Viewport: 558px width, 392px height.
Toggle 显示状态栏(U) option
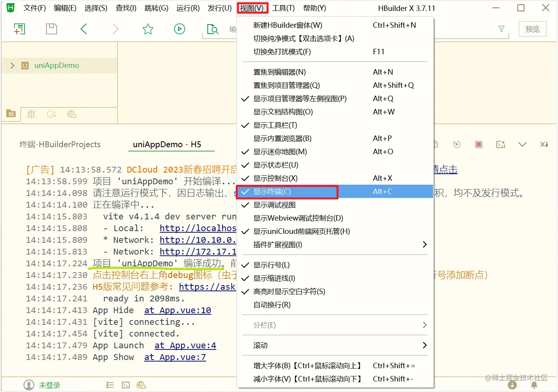(335, 165)
